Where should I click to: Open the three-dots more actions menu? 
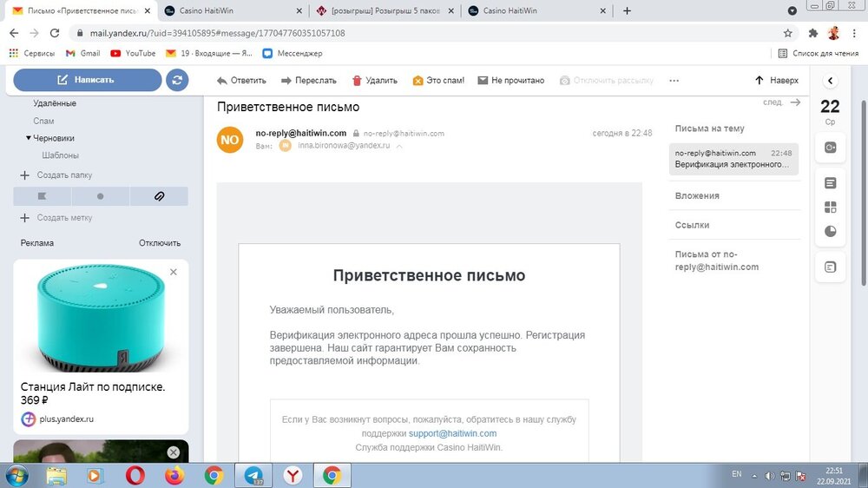click(674, 80)
